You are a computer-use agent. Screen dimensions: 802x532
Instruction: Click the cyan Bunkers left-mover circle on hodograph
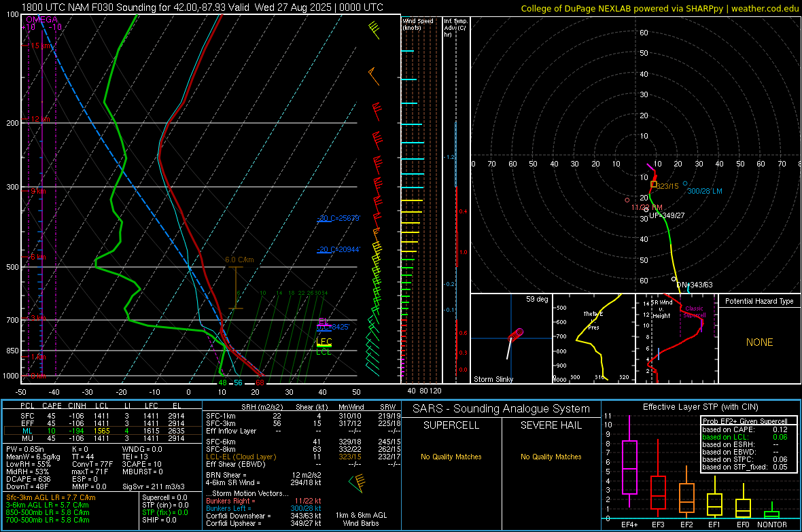(x=685, y=183)
